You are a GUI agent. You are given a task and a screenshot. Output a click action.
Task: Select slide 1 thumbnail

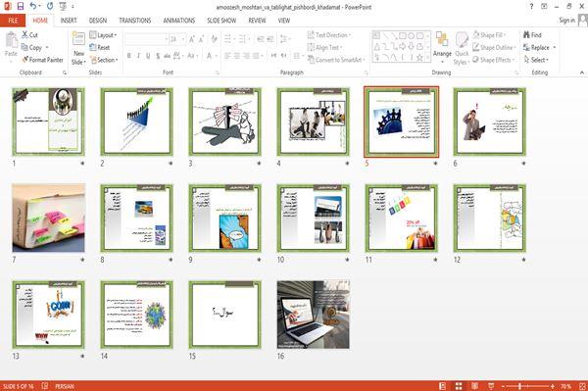point(48,122)
